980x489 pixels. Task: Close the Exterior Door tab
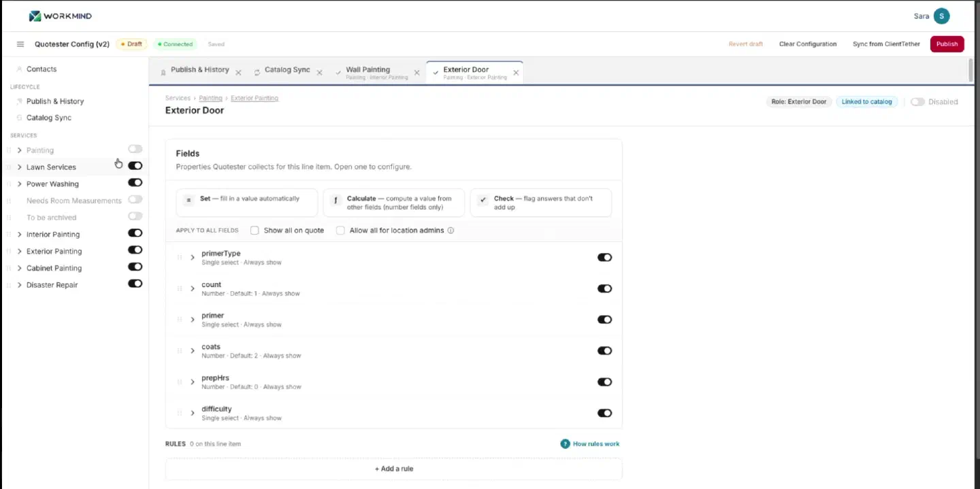pyautogui.click(x=516, y=72)
